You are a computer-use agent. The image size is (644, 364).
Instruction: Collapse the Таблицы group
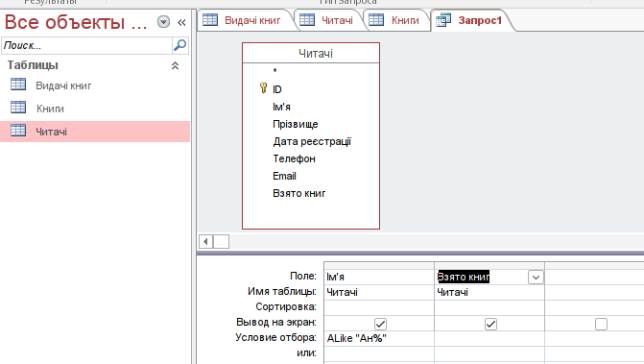175,65
